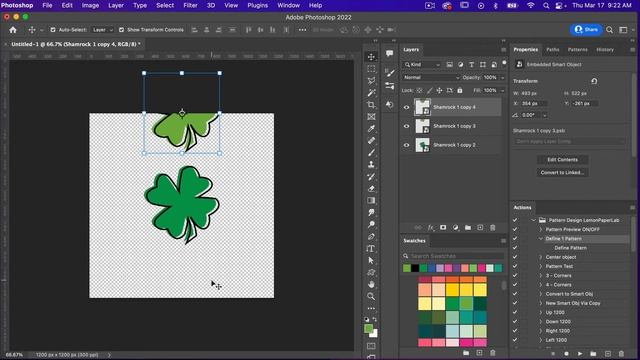Open the collapsed Comments panel icon
The height and width of the screenshot is (360, 640).
(x=389, y=53)
